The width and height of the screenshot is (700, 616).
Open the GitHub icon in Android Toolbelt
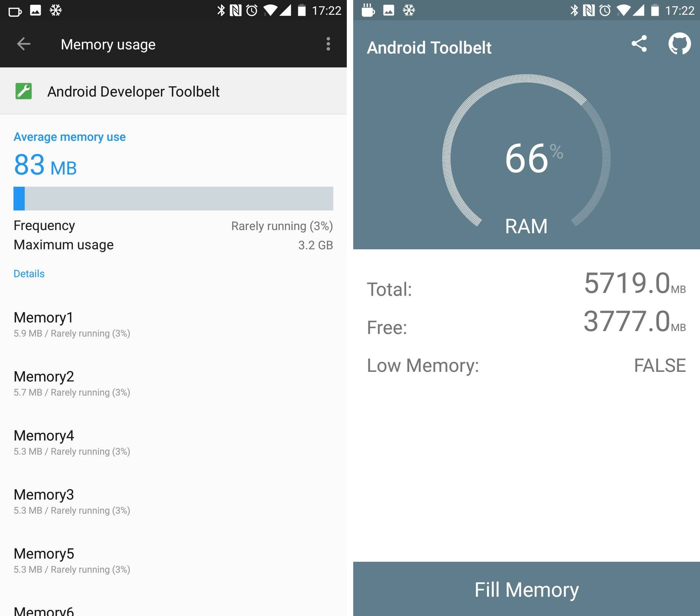click(679, 44)
